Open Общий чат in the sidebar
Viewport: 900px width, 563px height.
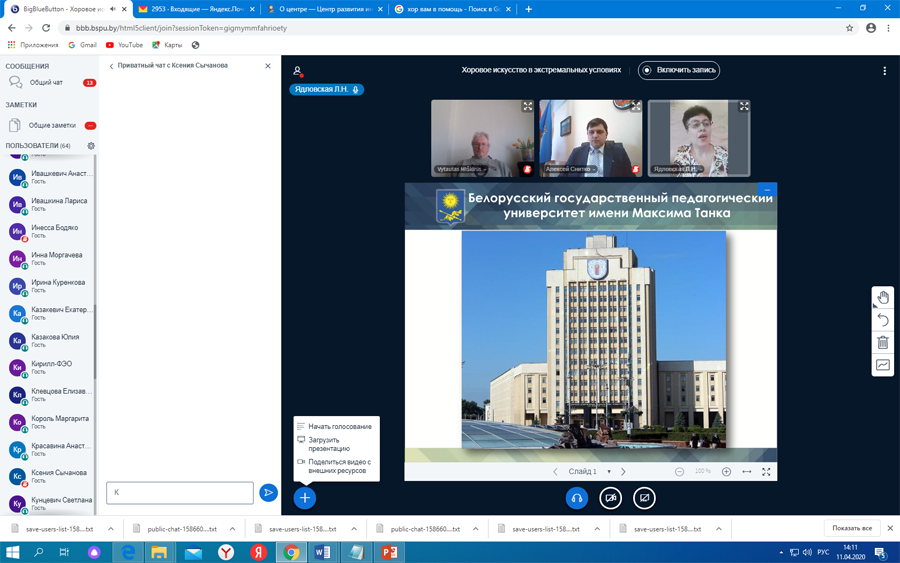pyautogui.click(x=46, y=82)
